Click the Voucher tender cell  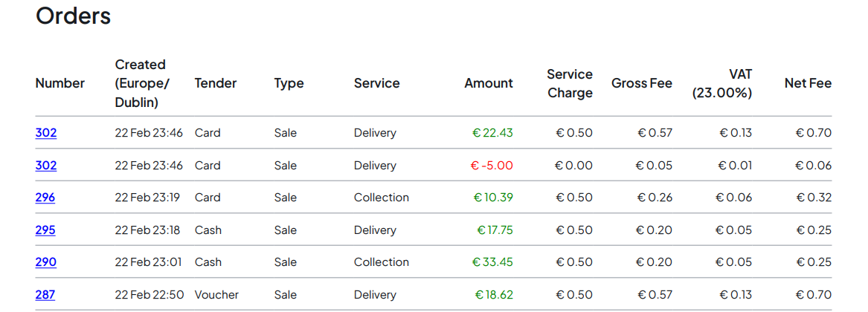coord(216,295)
